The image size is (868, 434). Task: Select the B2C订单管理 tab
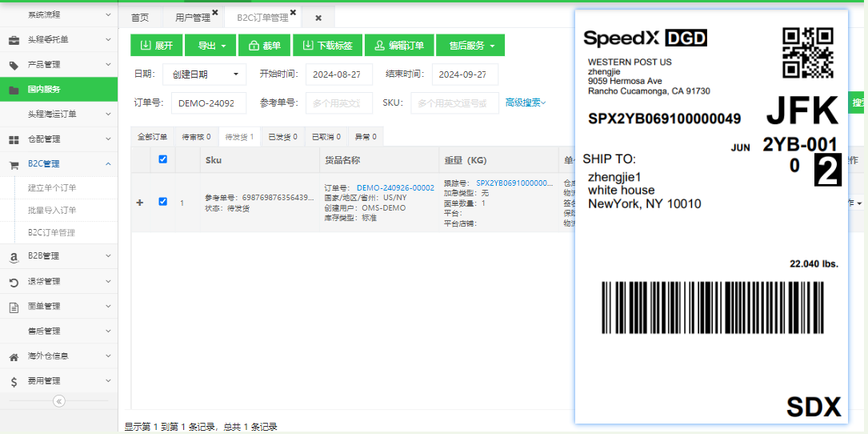(x=263, y=18)
